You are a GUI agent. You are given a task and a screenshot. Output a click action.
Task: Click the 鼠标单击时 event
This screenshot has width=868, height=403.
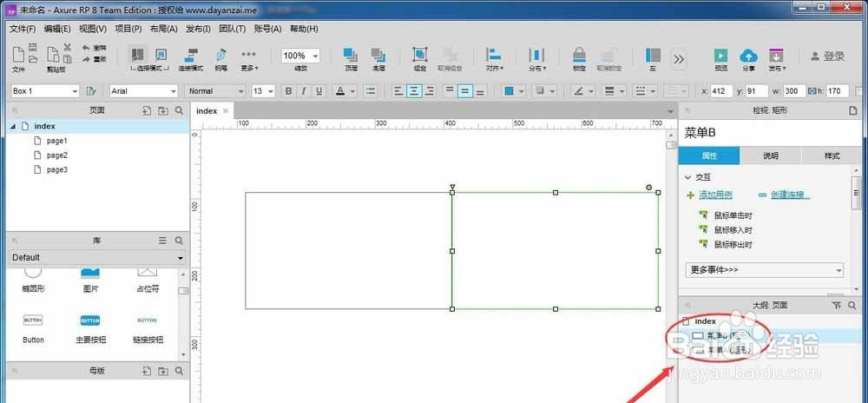pos(733,215)
